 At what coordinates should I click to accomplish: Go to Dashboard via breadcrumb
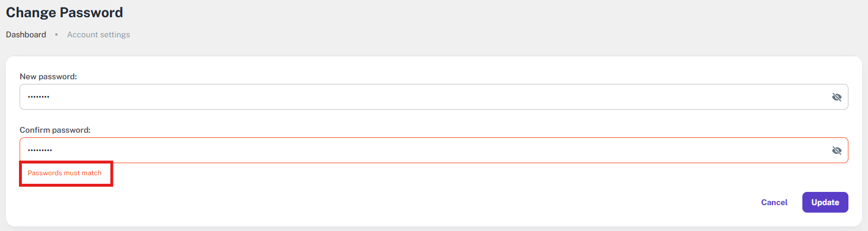[26, 34]
